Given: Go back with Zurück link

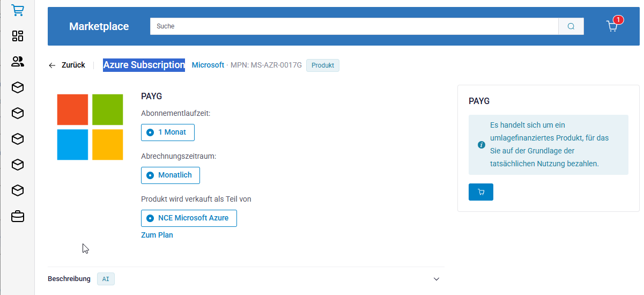Looking at the screenshot, I should tap(67, 65).
